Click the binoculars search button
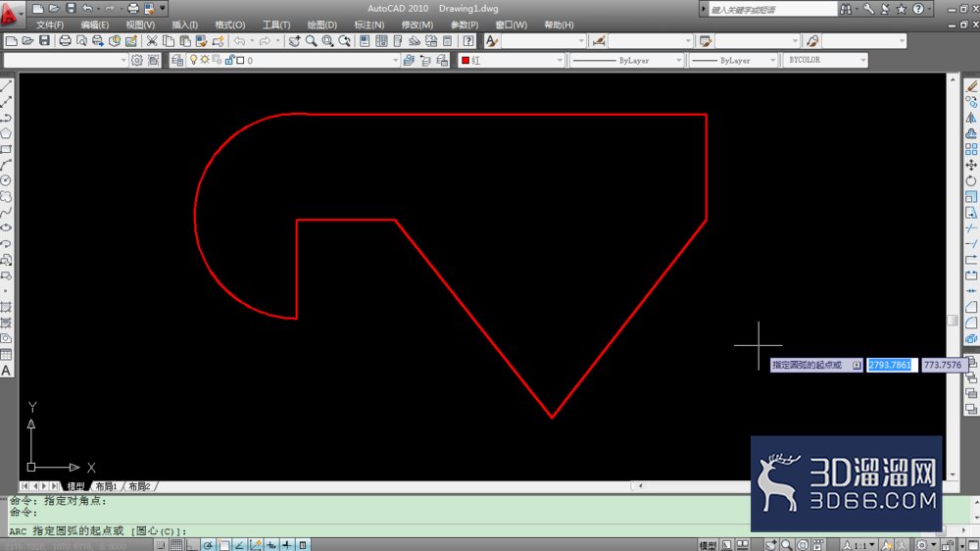The height and width of the screenshot is (551, 980). (846, 9)
